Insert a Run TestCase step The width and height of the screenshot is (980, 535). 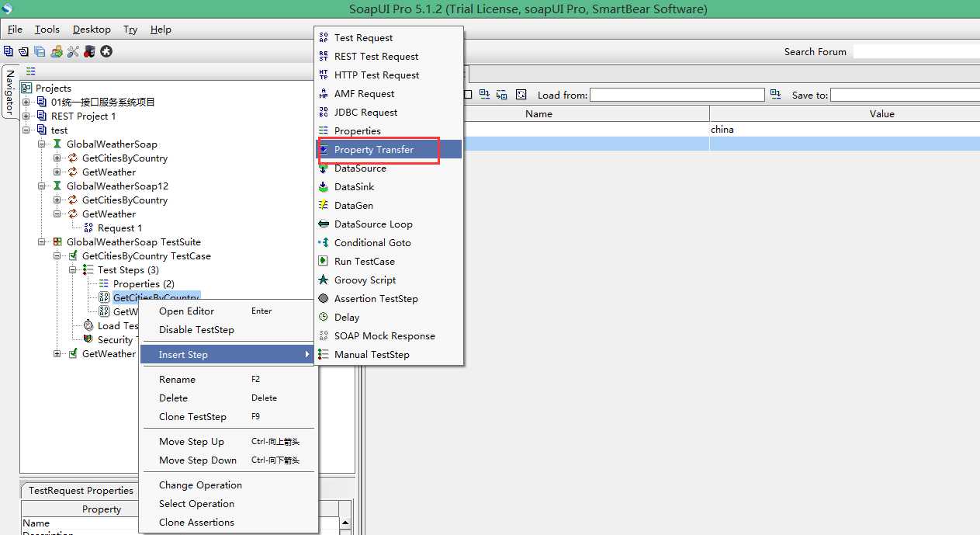point(389,261)
